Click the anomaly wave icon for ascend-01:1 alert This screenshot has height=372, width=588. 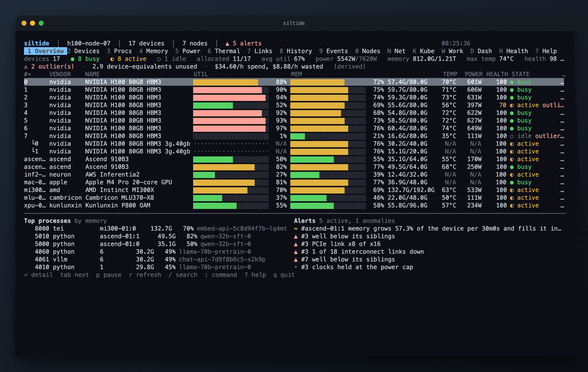pos(296,229)
